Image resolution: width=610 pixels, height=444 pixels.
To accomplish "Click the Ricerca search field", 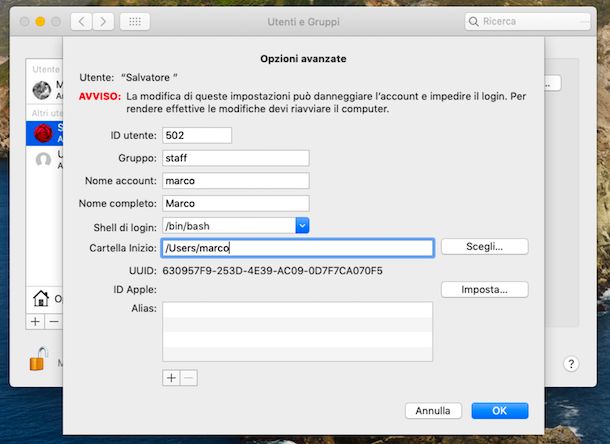I will point(528,22).
